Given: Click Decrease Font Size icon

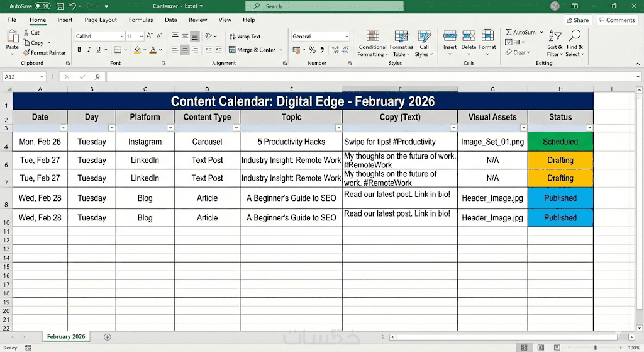Looking at the screenshot, I should coord(159,36).
